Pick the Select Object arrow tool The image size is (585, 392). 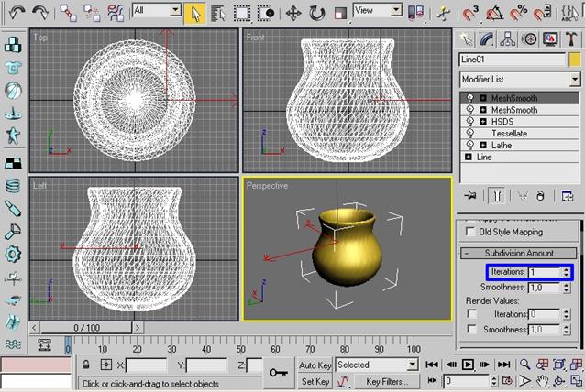coord(195,13)
